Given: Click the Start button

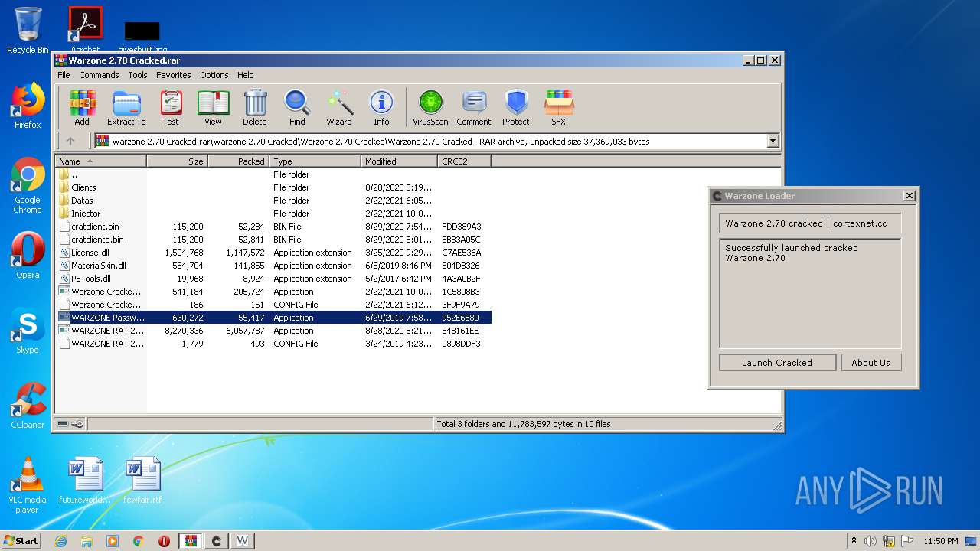Looking at the screenshot, I should pyautogui.click(x=21, y=540).
